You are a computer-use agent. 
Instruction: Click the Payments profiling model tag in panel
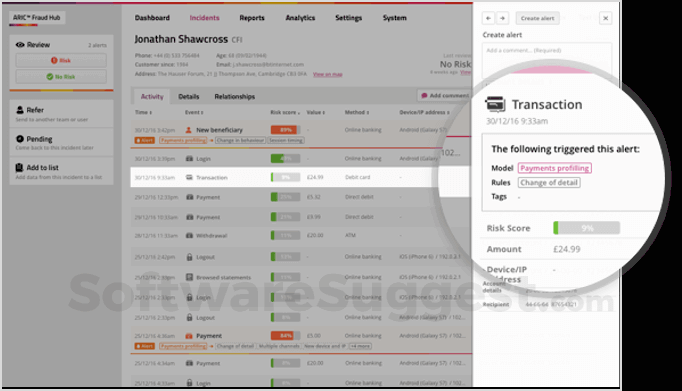(555, 168)
